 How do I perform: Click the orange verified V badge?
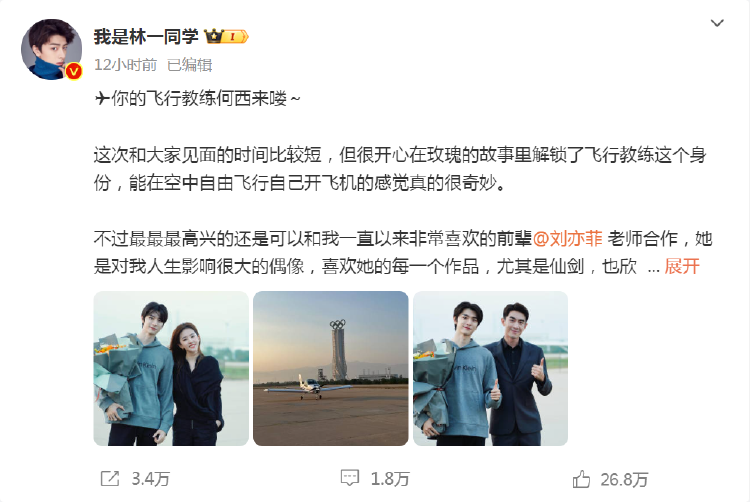(73, 72)
